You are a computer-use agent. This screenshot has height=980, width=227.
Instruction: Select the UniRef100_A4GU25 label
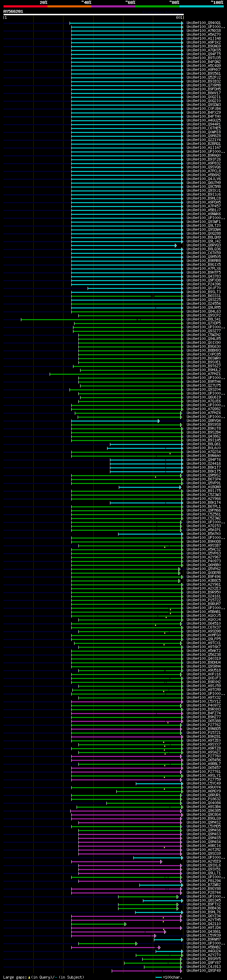tap(203, 121)
